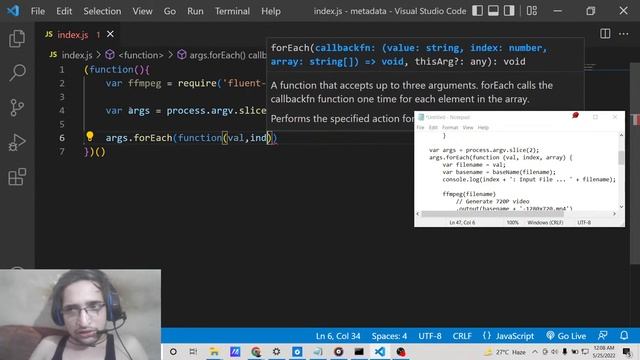640x360 pixels.
Task: Click Notepad scroll right arrow
Action: coord(614,213)
